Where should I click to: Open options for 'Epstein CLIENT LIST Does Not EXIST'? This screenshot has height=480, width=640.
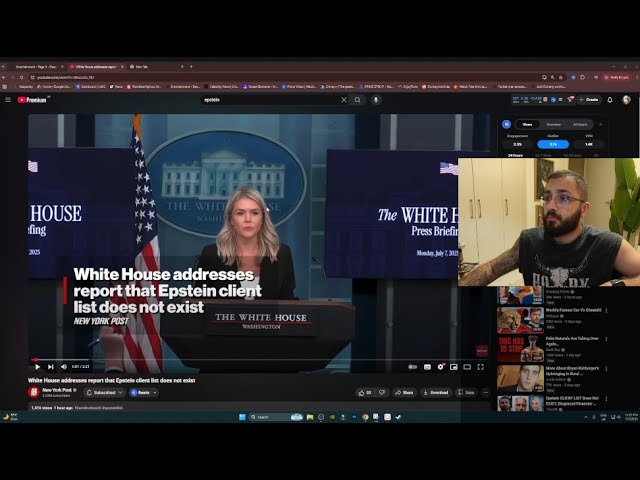click(606, 398)
